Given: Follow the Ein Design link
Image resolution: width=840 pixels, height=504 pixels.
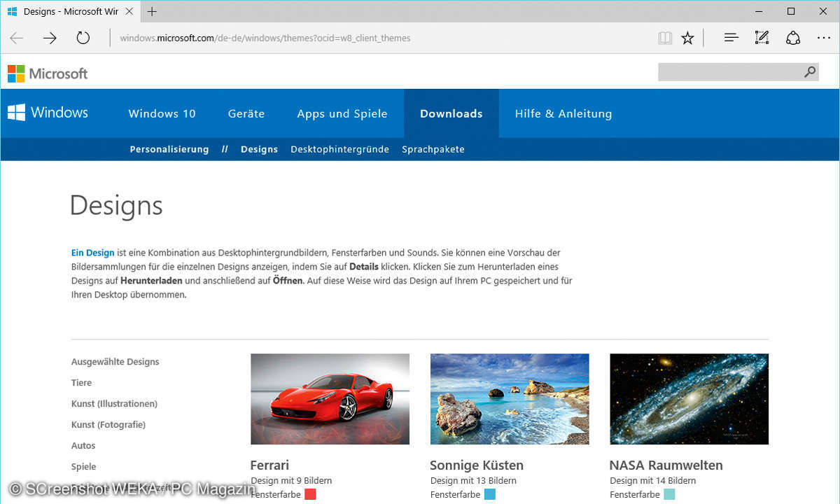Looking at the screenshot, I should [93, 253].
